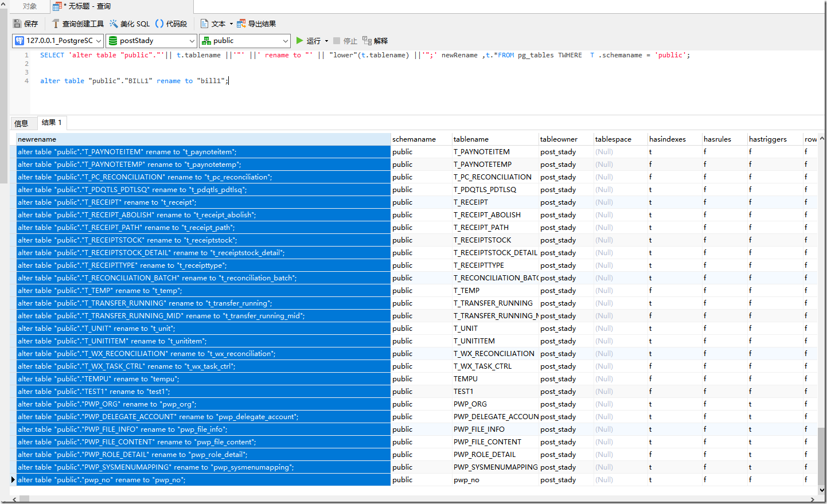Select the T_PC_RECONCILIATION tablename cell
The image size is (827, 504).
495,177
